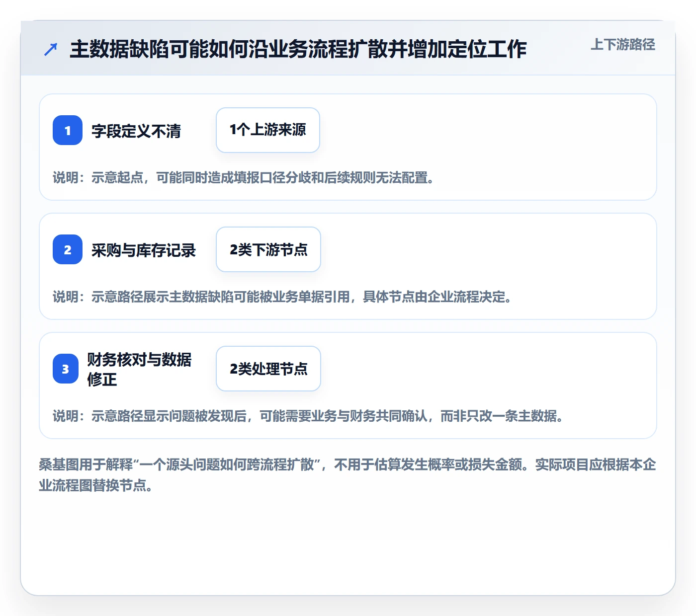Screen dimensions: 696x616
Task: Click the note starting 说明：示意起点
Action: pos(244,177)
